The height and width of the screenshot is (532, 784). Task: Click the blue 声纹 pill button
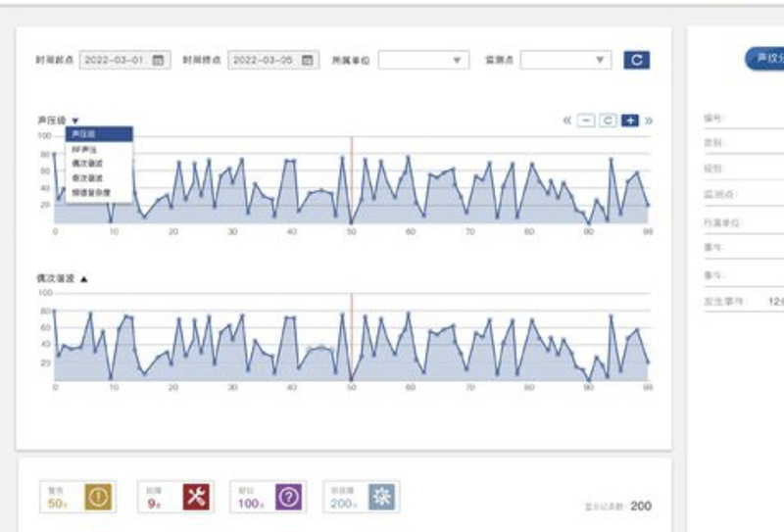tap(764, 59)
